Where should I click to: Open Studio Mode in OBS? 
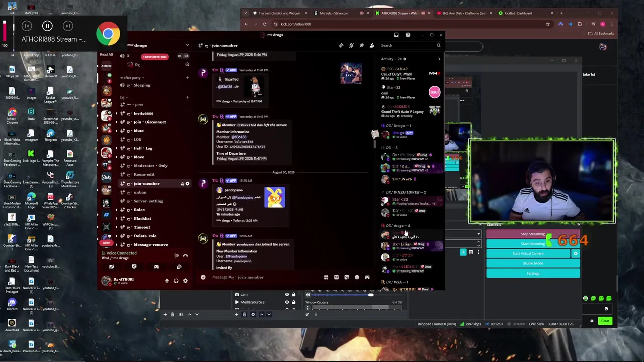click(533, 263)
